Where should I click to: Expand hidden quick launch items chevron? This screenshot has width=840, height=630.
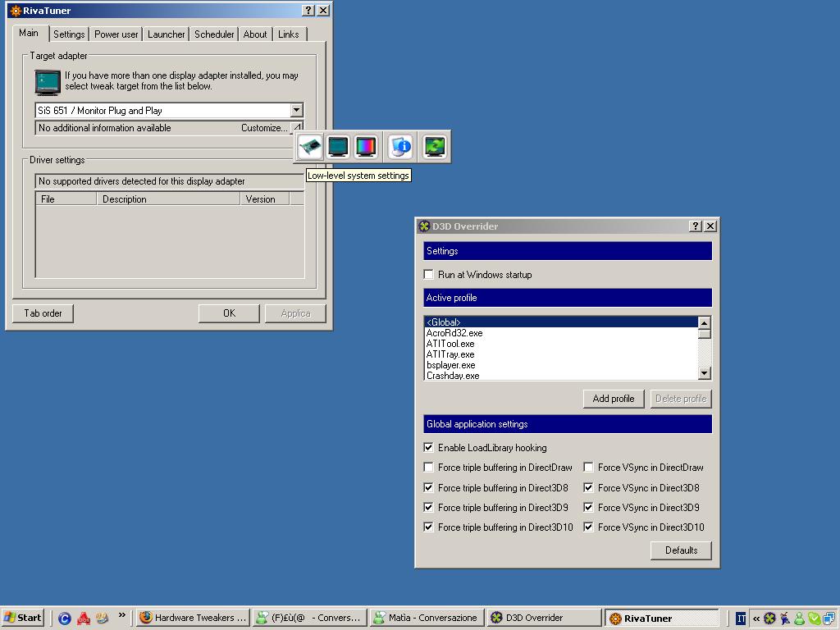coord(122,615)
